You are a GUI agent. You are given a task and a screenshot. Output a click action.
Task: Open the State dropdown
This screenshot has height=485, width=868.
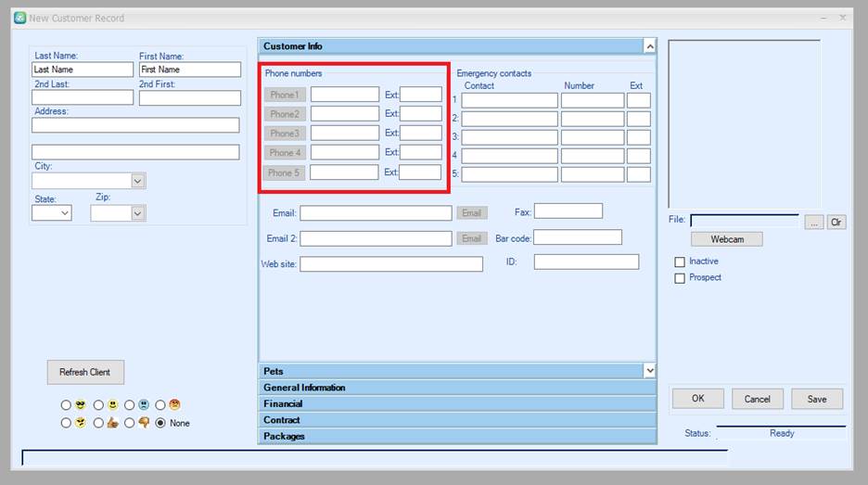point(64,213)
